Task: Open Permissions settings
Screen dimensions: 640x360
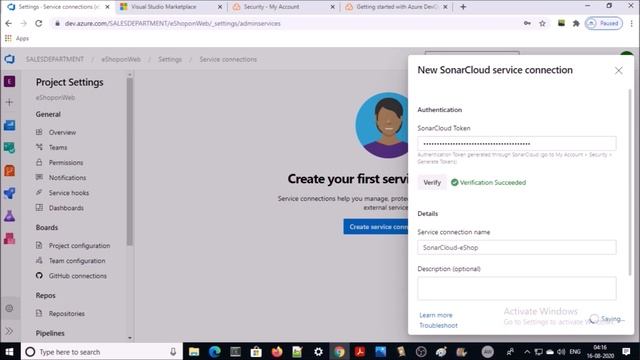Action: coord(66,162)
